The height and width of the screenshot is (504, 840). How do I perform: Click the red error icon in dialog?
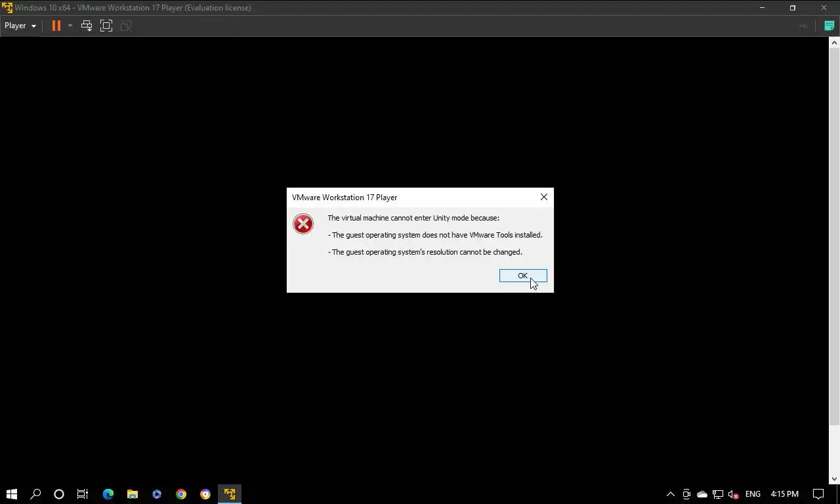pyautogui.click(x=303, y=224)
